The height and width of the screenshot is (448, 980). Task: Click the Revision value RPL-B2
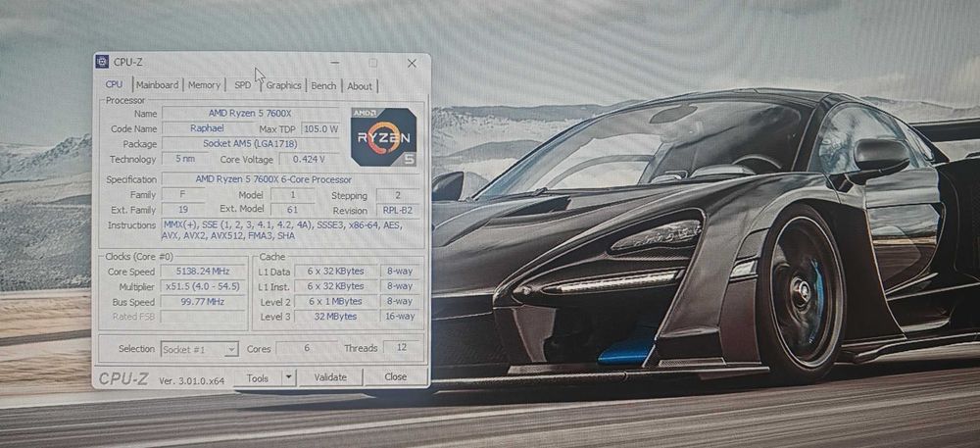pyautogui.click(x=397, y=211)
